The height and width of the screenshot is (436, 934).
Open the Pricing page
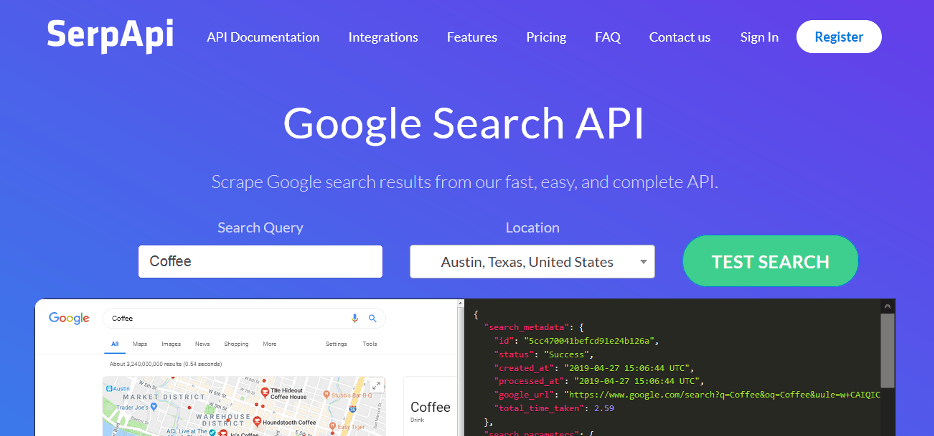click(x=546, y=37)
